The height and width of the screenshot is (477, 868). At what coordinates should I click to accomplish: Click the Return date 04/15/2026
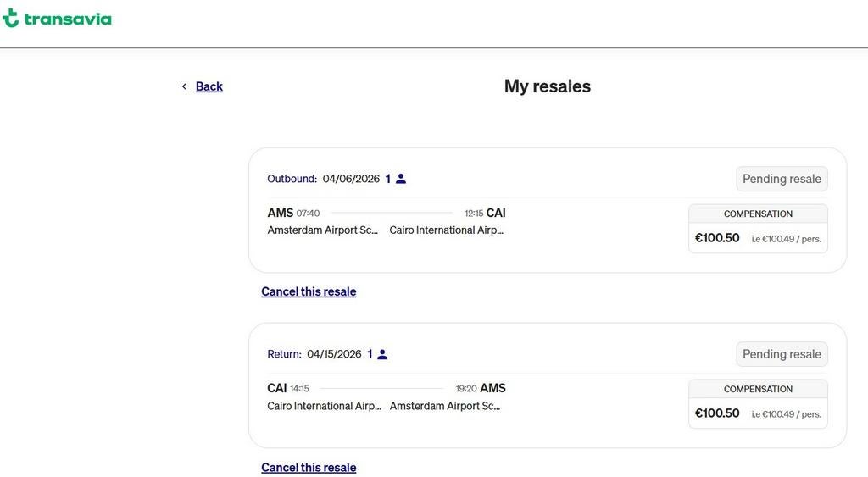tap(334, 354)
